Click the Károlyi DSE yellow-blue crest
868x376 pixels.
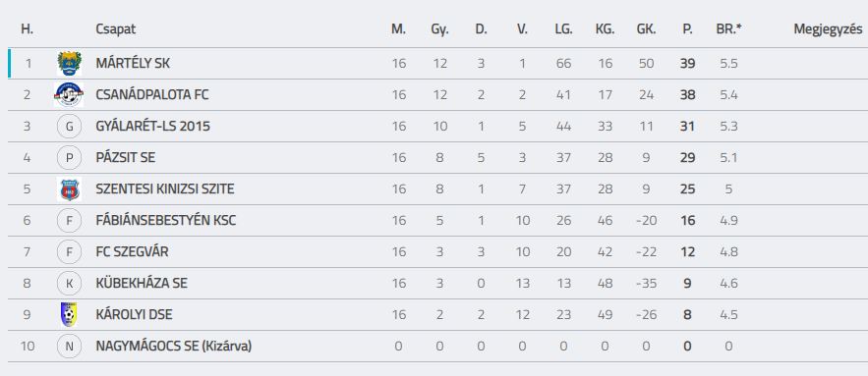click(x=69, y=315)
